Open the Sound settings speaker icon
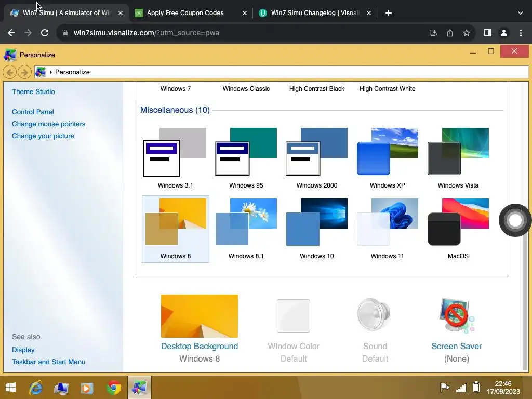This screenshot has width=532, height=399. 374,314
